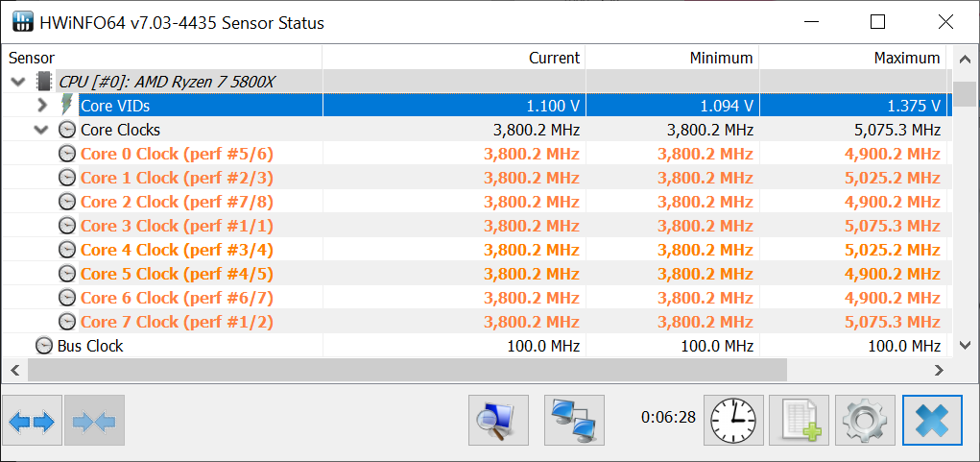980x462 pixels.
Task: Select Core 6 Clock (perf #6/7) row
Action: (x=477, y=298)
